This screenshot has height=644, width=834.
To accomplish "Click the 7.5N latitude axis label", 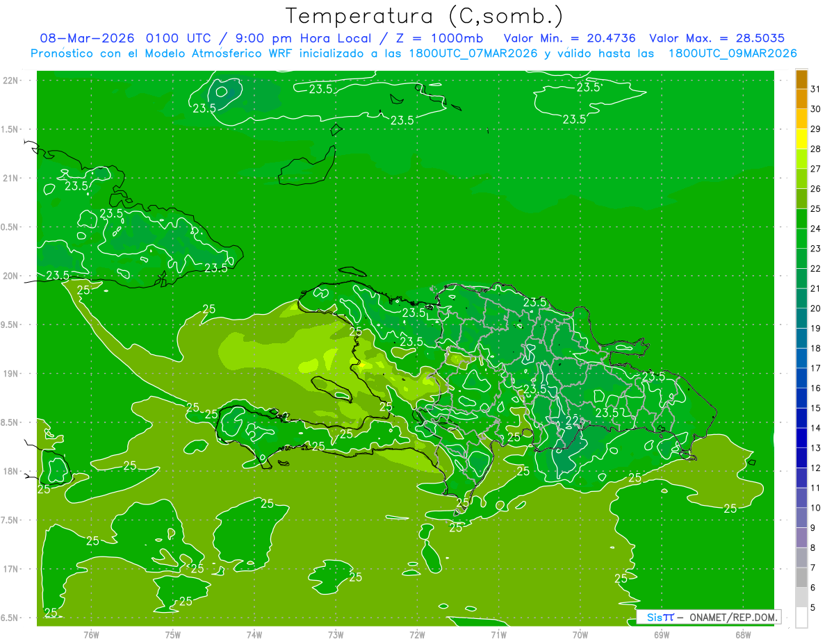I will point(10,520).
